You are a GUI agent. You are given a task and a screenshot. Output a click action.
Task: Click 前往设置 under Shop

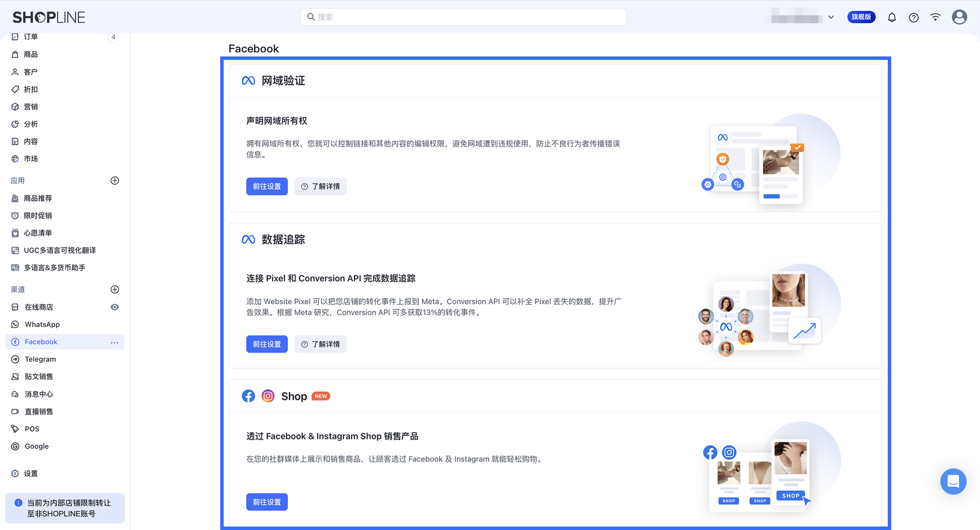point(267,502)
